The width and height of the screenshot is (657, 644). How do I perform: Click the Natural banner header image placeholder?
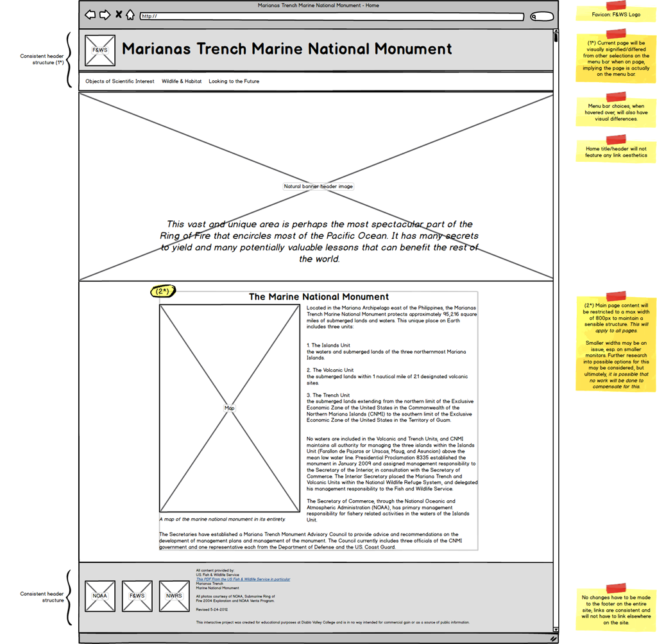coord(318,186)
